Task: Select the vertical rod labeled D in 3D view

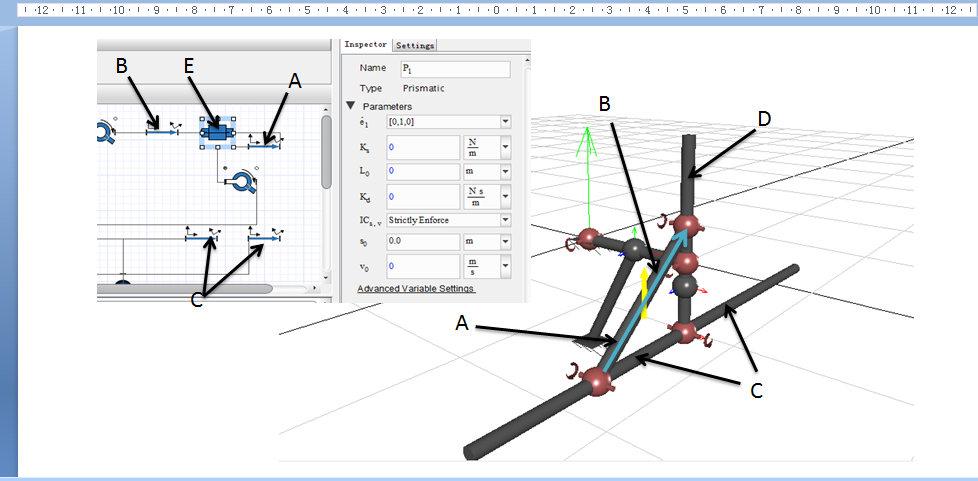Action: 689,175
